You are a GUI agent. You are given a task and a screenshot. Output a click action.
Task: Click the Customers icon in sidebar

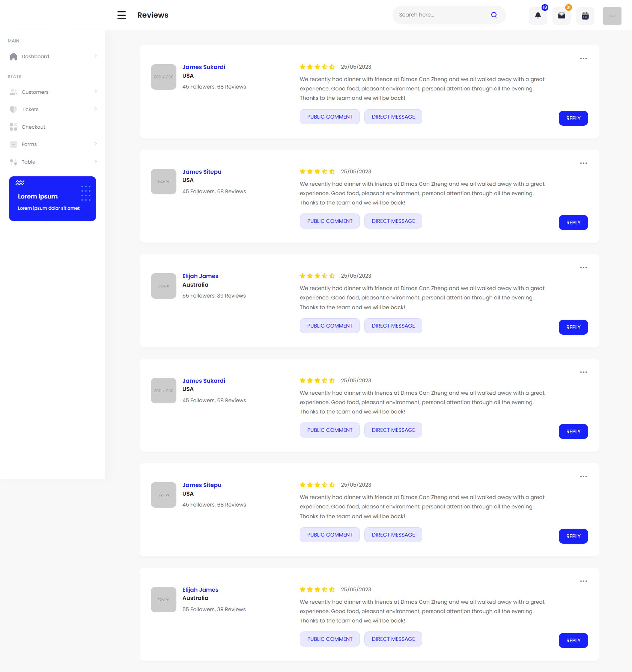(x=14, y=92)
